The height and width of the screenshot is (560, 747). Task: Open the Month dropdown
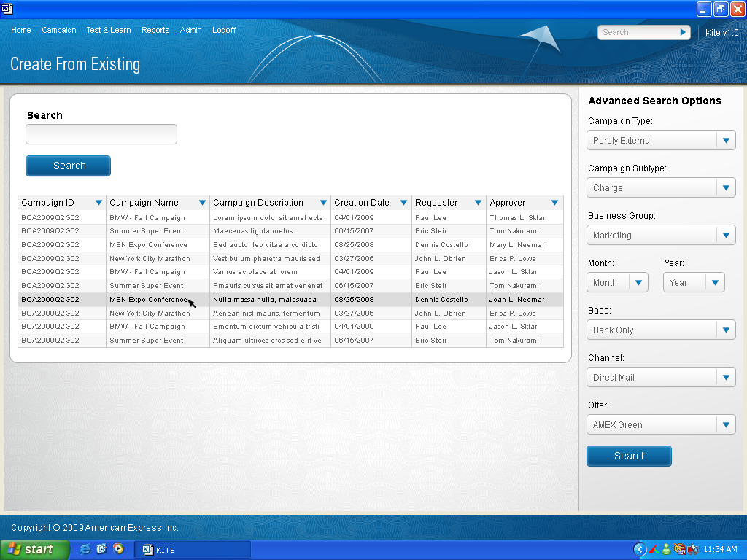638,283
